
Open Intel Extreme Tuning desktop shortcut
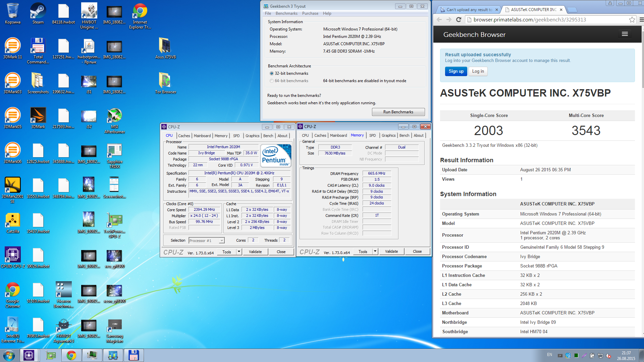12,329
